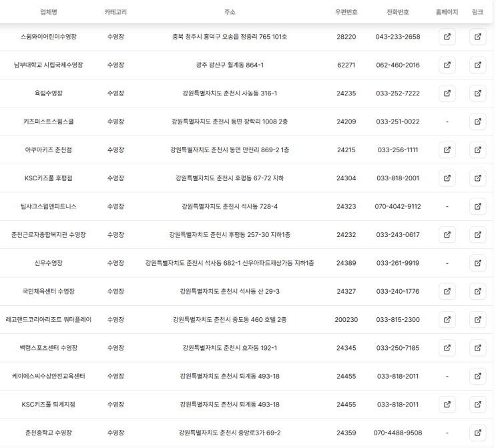Select the business name 남부대학교 시립국제수영장
Viewport: 496px width, 448px height.
48,65
